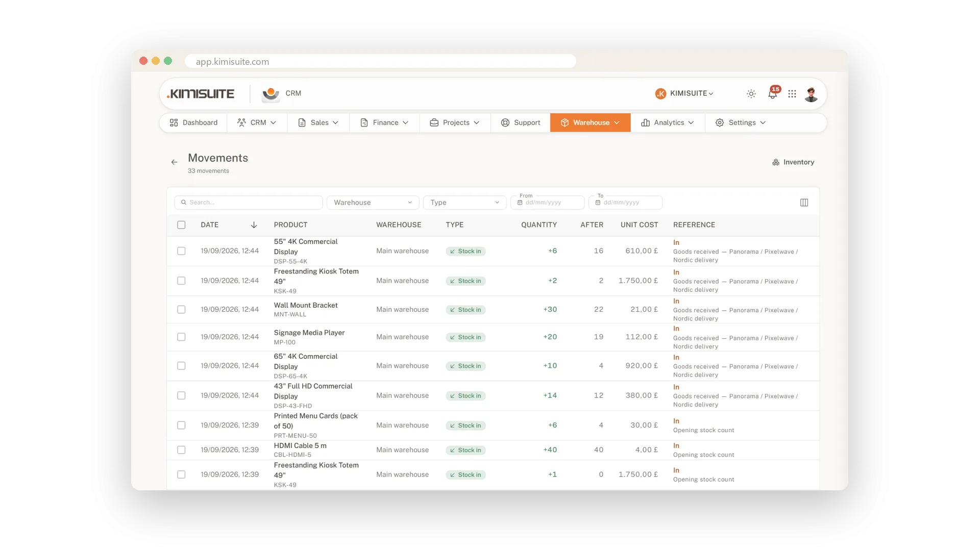This screenshot has width=980, height=551.
Task: Click the back arrow beside Movements
Action: click(x=174, y=162)
